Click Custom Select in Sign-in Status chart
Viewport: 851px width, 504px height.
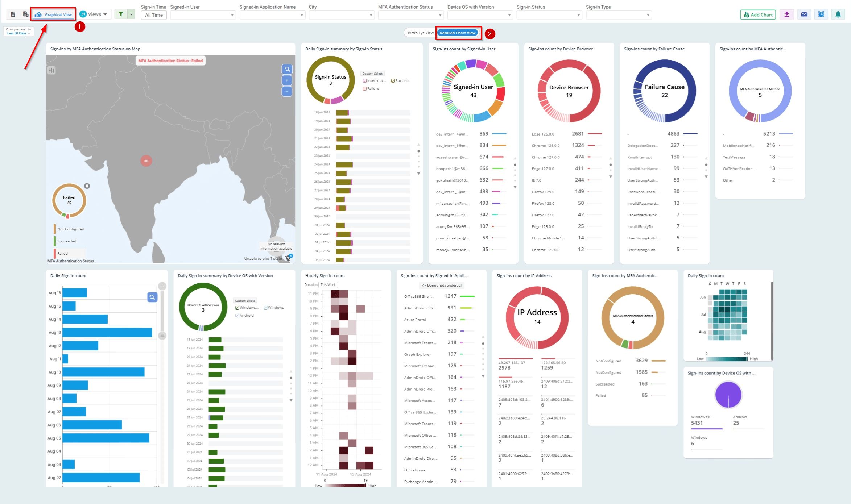click(372, 73)
